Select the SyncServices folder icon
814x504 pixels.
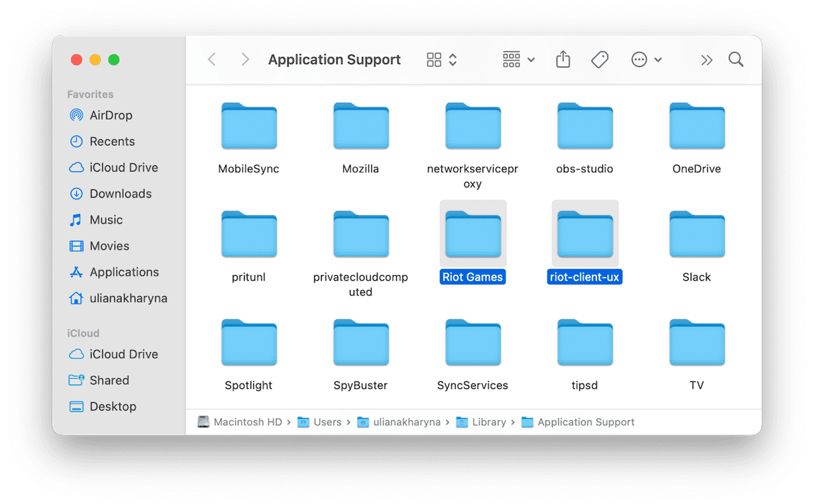[x=473, y=343]
